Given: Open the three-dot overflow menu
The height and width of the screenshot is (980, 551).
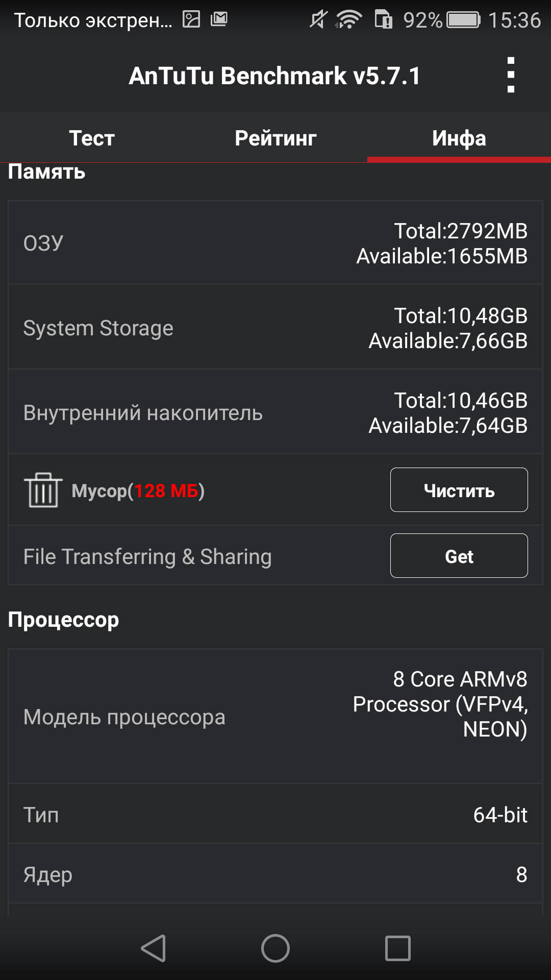Looking at the screenshot, I should click(x=511, y=75).
